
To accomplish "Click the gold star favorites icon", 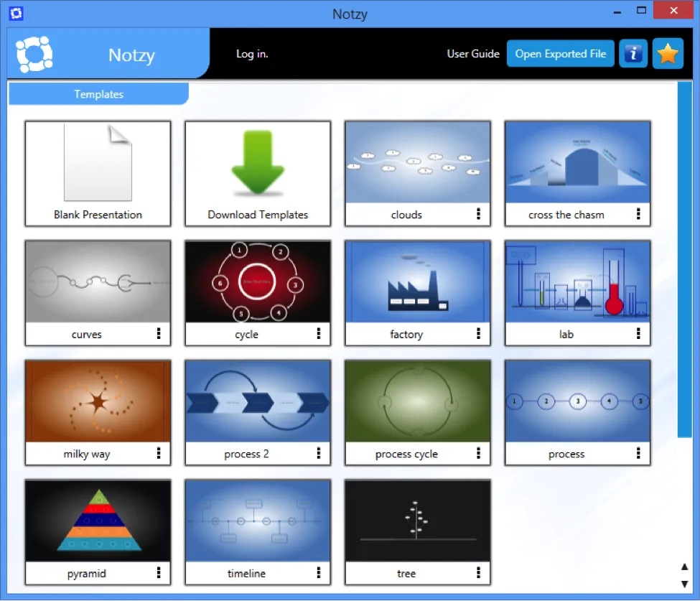I will click(x=668, y=54).
